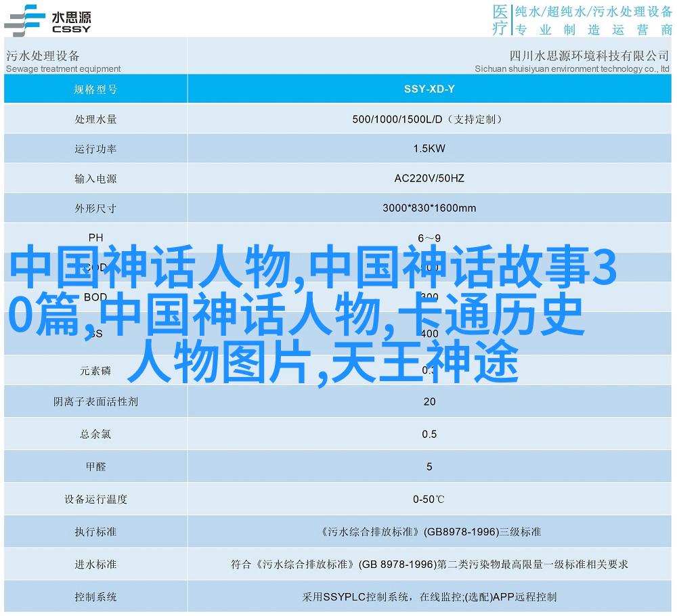Screen dimensions: 677x616
Task: Select the 外形尺寸 row label
Action: (95, 208)
